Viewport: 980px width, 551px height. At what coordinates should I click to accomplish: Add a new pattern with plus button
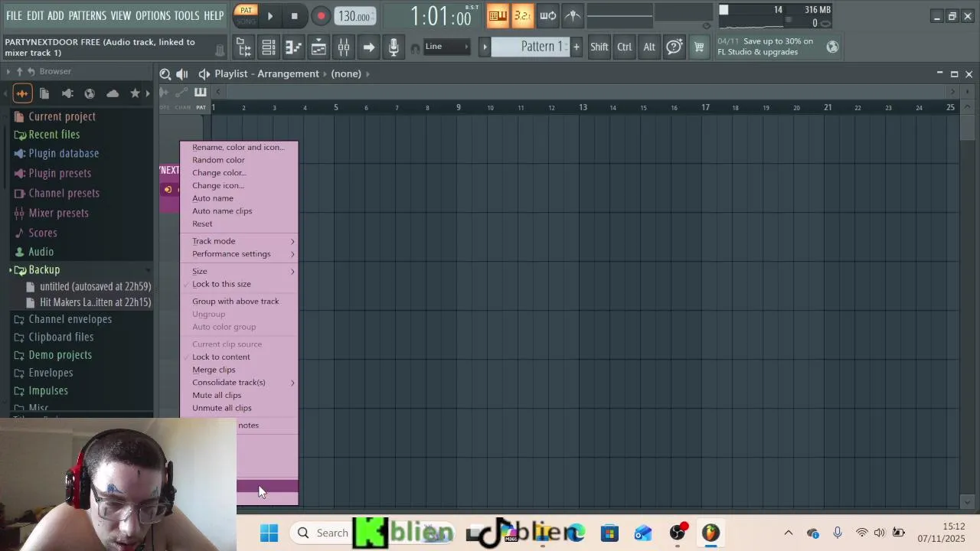pyautogui.click(x=576, y=47)
